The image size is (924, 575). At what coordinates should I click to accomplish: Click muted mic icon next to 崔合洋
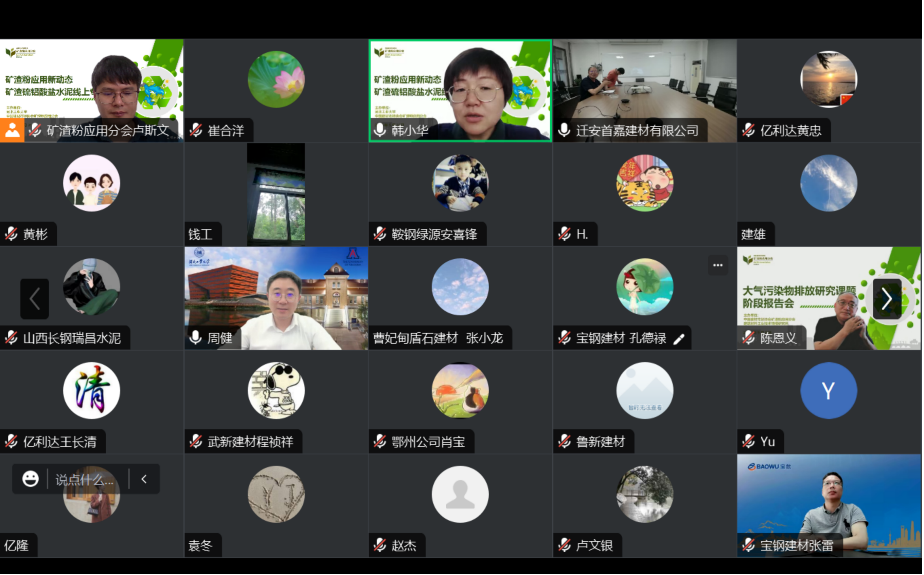(196, 130)
